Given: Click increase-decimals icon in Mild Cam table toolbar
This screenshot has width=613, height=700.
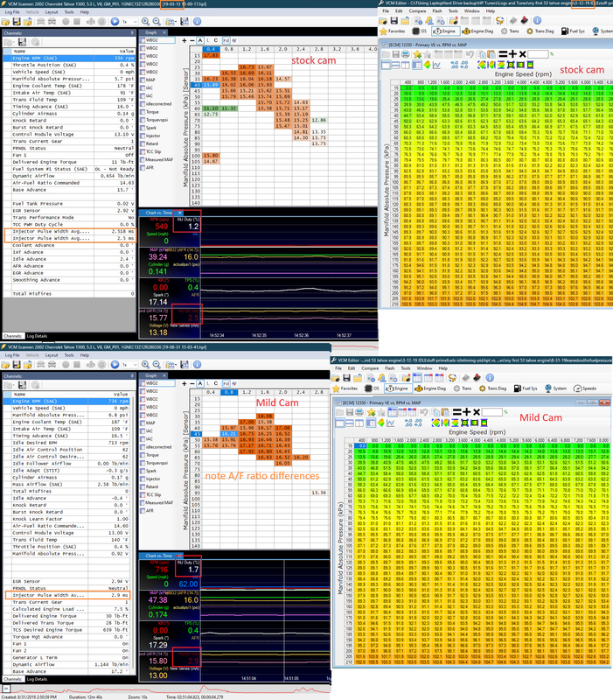Looking at the screenshot, I should (x=408, y=423).
